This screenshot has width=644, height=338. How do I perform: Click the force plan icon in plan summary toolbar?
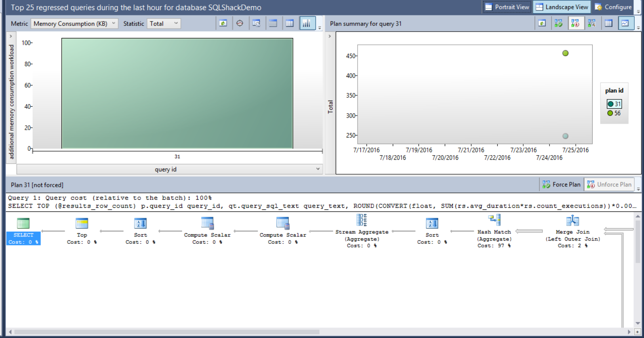coord(558,23)
